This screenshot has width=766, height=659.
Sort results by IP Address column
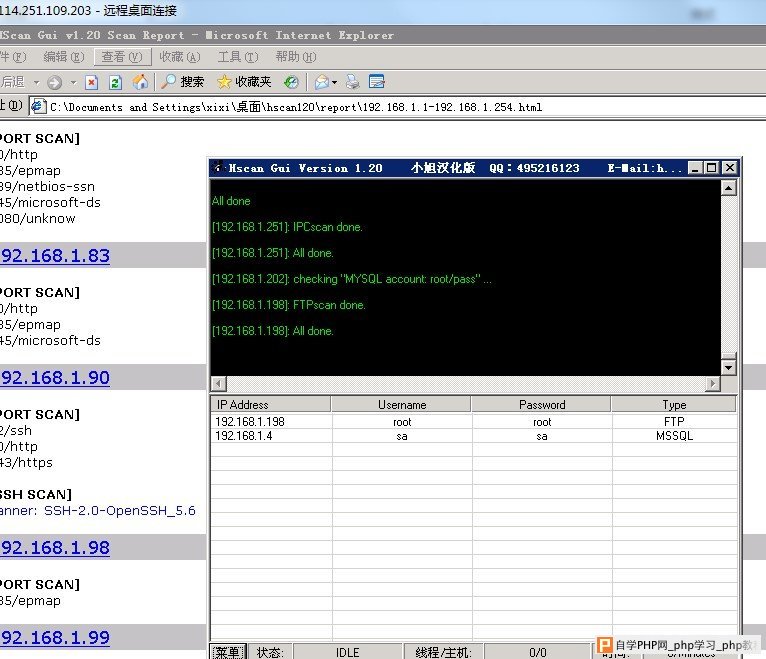[271, 404]
